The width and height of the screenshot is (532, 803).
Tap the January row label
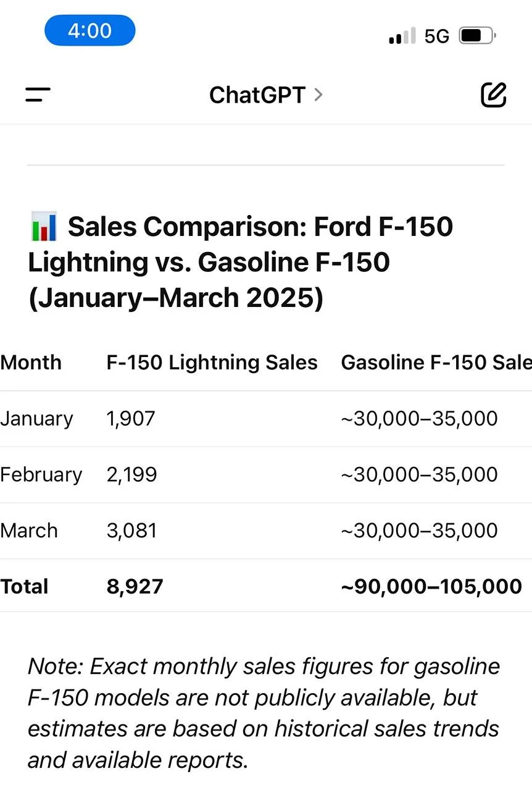click(x=36, y=419)
